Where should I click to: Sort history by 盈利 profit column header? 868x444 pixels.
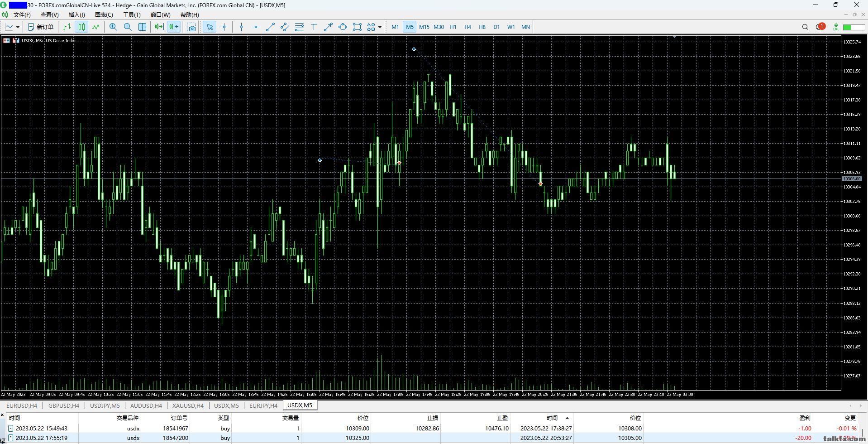click(805, 418)
